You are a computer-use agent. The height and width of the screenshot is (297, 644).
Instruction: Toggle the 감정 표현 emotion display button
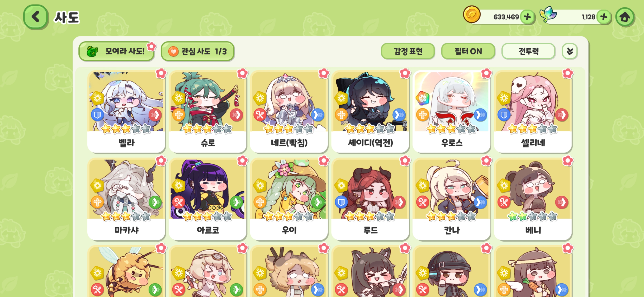pos(408,51)
